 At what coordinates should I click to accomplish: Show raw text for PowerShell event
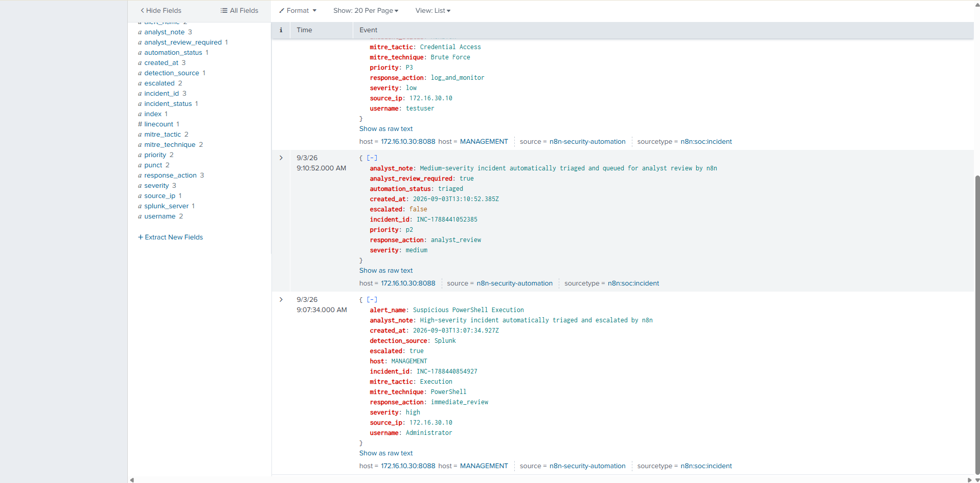pyautogui.click(x=386, y=453)
